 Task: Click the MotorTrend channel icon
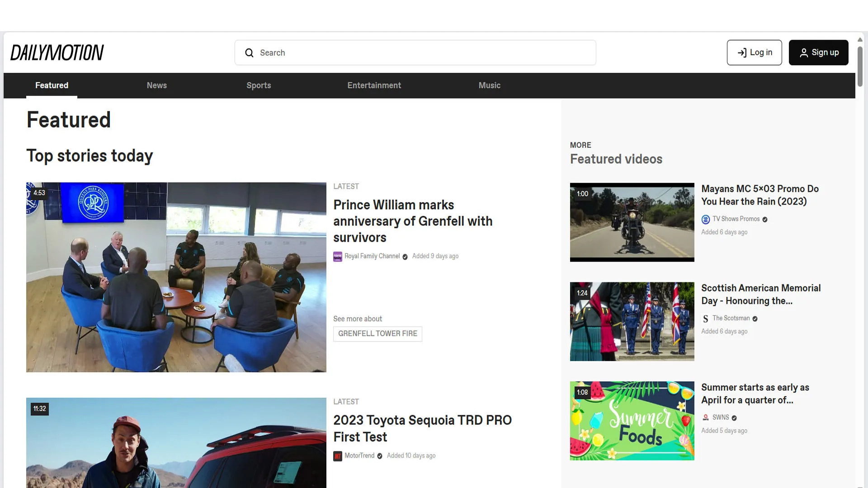(338, 456)
